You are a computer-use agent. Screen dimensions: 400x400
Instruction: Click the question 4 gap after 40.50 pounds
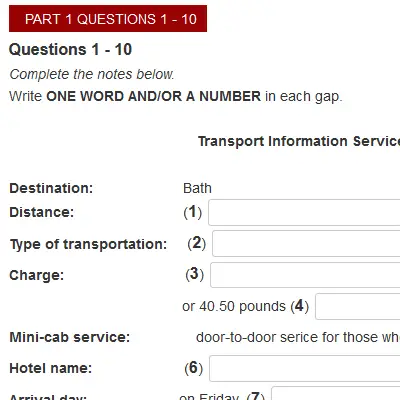[358, 306]
